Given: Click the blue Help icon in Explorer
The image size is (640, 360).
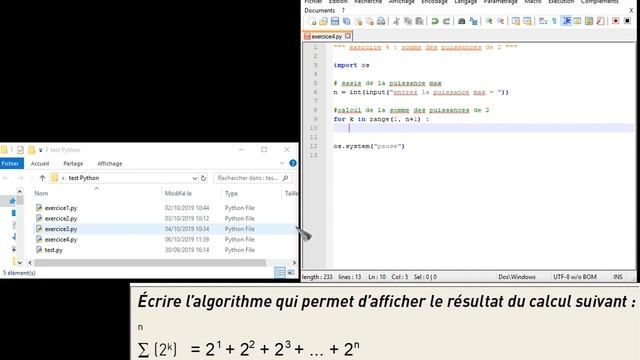Looking at the screenshot, I should [x=293, y=163].
